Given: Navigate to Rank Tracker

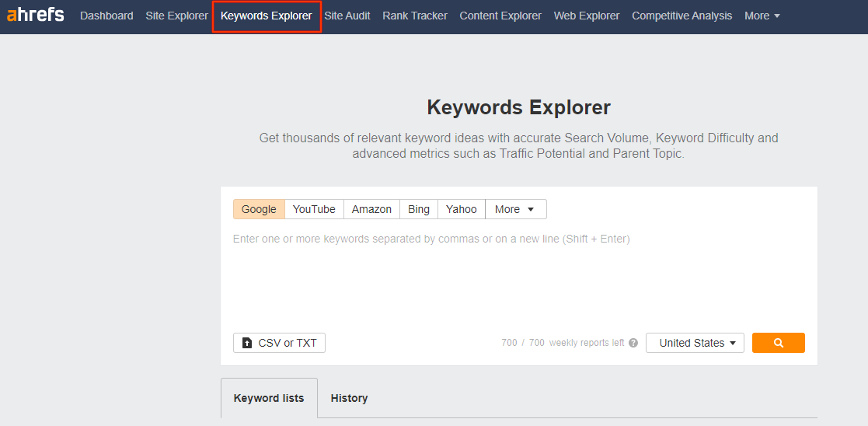Looking at the screenshot, I should 415,16.
